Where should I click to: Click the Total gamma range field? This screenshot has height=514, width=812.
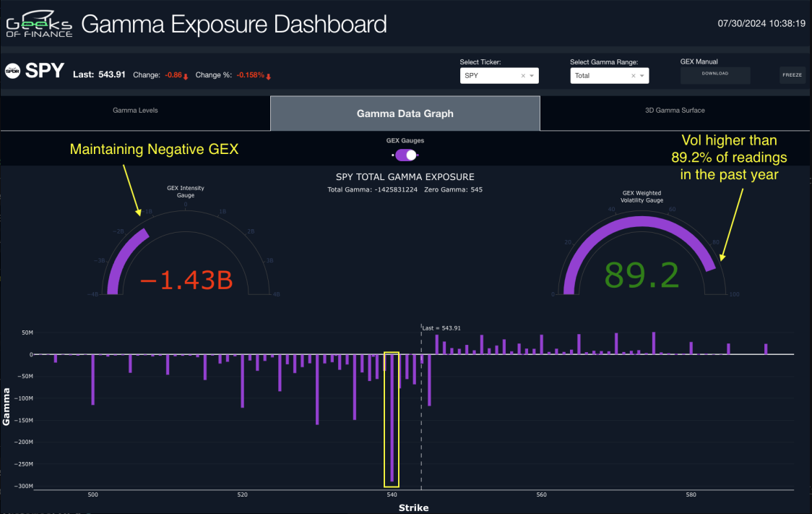[610, 76]
